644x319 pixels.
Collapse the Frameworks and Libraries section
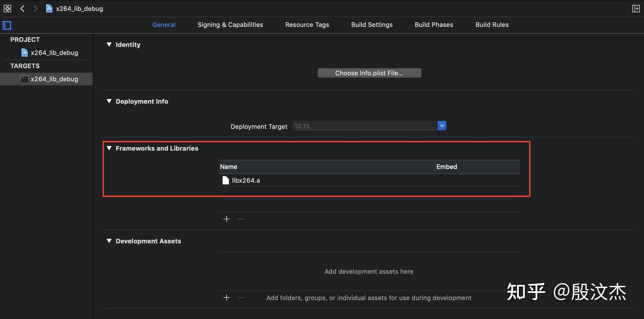tap(109, 148)
